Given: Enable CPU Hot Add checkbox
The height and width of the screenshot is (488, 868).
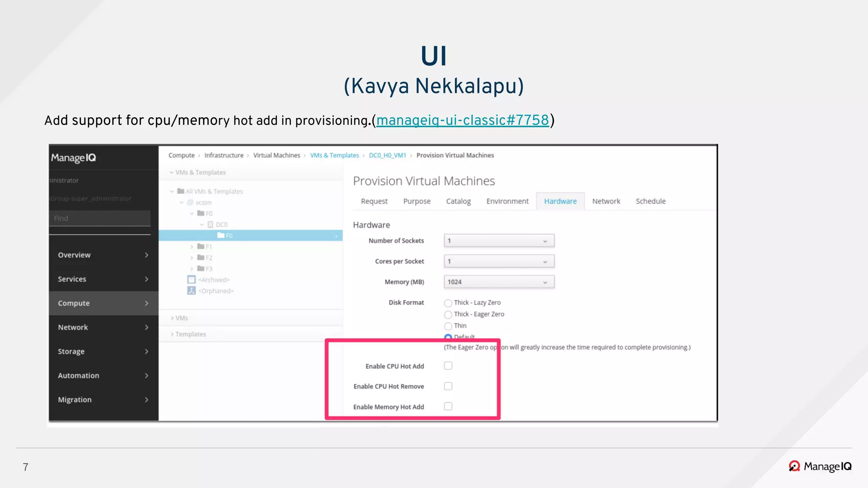Looking at the screenshot, I should click(x=448, y=366).
